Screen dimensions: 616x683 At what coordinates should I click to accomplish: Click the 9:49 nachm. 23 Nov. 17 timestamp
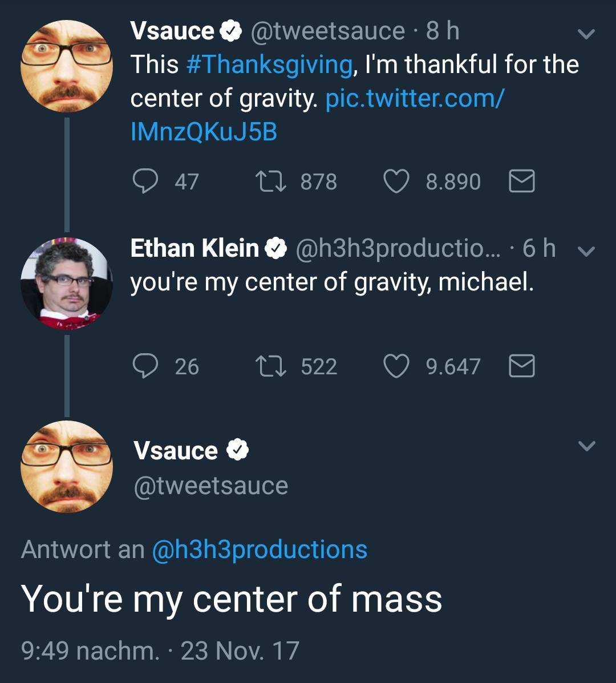160,650
